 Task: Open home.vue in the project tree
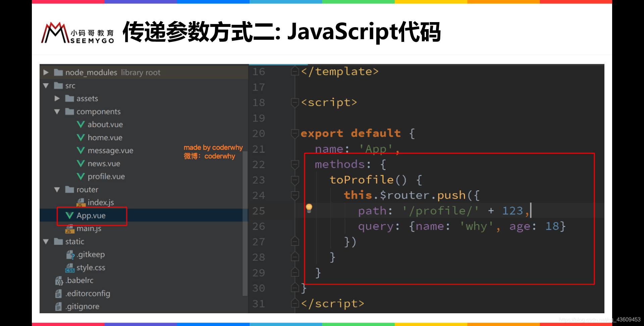105,138
